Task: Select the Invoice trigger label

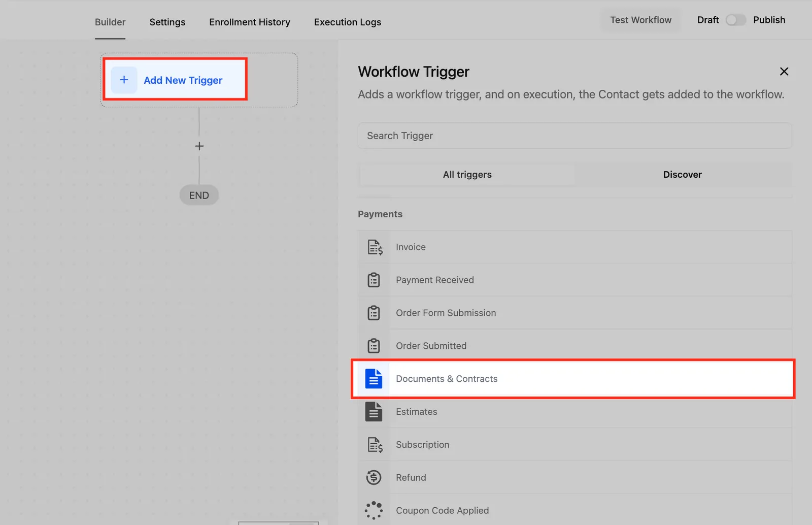Action: 411,247
